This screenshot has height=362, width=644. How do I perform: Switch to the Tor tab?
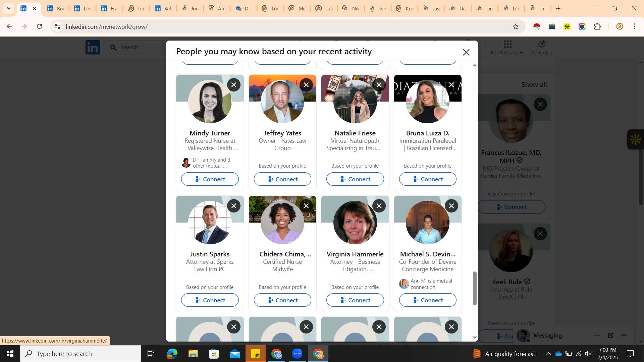click(x=136, y=8)
